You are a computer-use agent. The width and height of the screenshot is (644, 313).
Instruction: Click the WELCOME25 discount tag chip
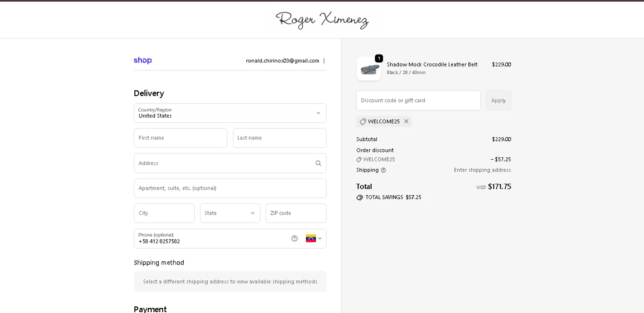pyautogui.click(x=384, y=122)
